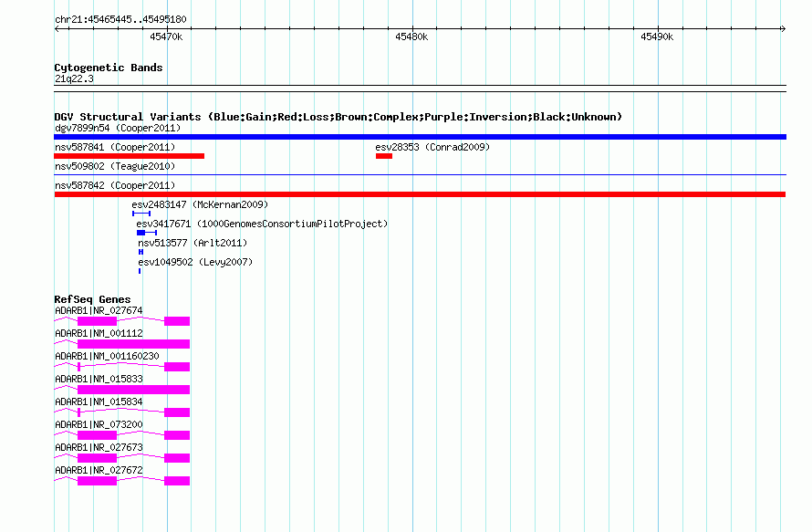This screenshot has height=532, width=812.
Task: Click the RefSeq Genes track title
Action: pyautogui.click(x=92, y=299)
